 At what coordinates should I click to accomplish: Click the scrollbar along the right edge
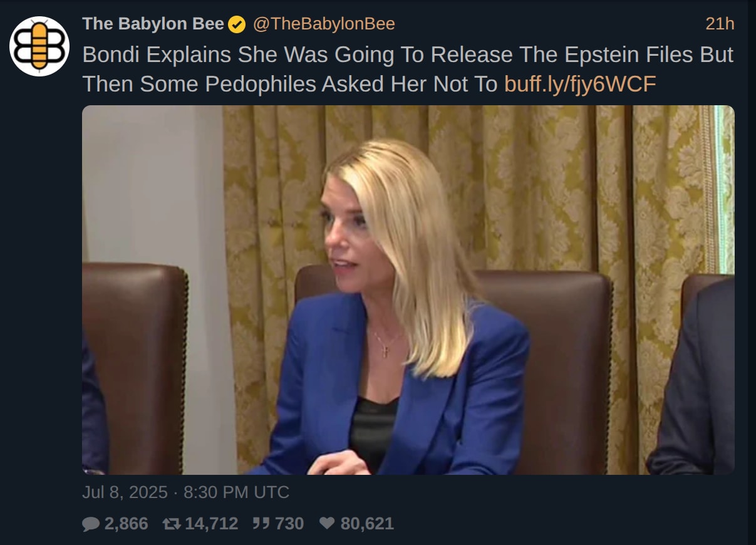(752, 272)
